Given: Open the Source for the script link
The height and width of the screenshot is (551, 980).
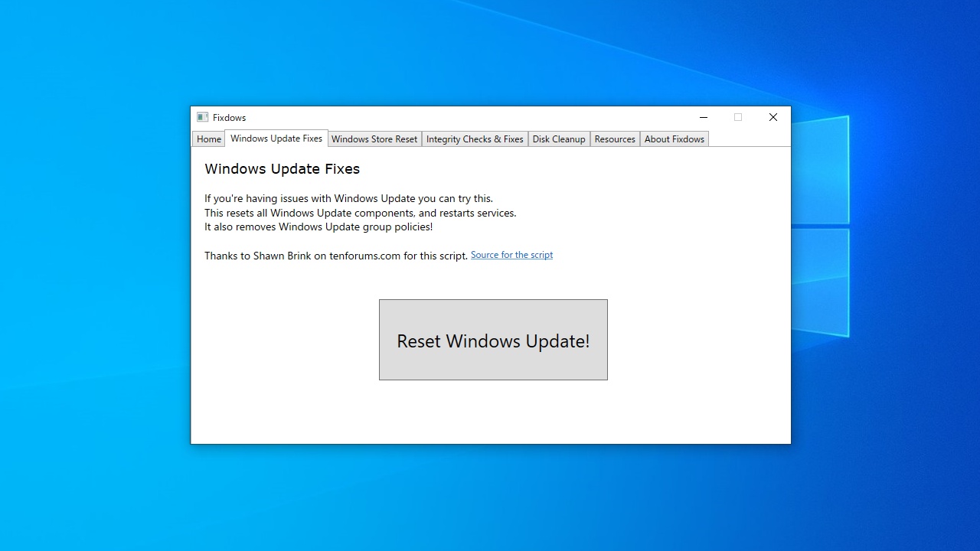Looking at the screenshot, I should pyautogui.click(x=511, y=255).
